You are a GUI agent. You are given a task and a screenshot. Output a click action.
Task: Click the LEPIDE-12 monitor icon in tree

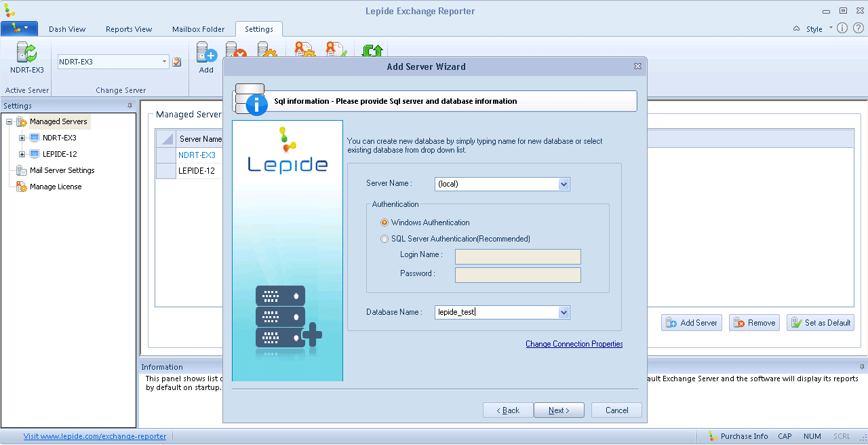35,154
